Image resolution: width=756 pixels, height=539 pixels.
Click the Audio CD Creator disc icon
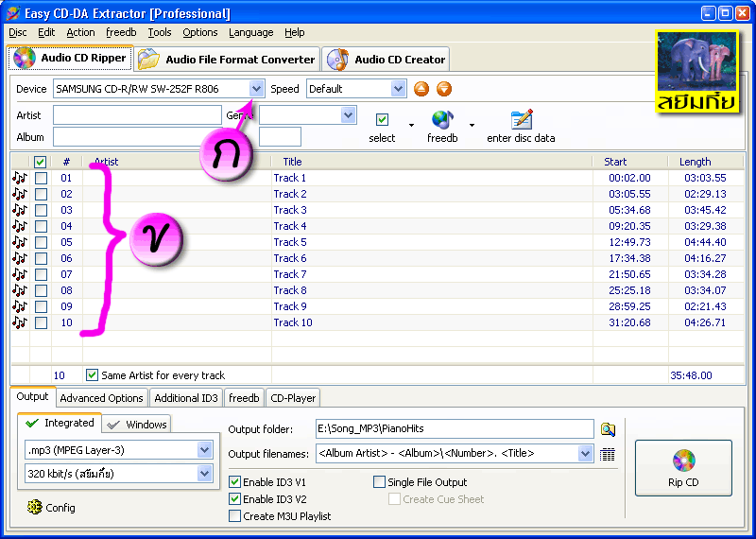click(337, 60)
